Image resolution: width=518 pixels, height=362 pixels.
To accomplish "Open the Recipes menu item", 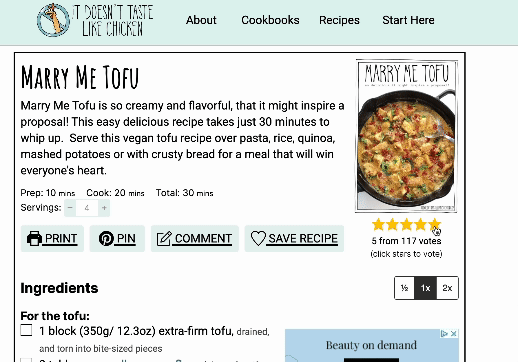I will tap(339, 20).
